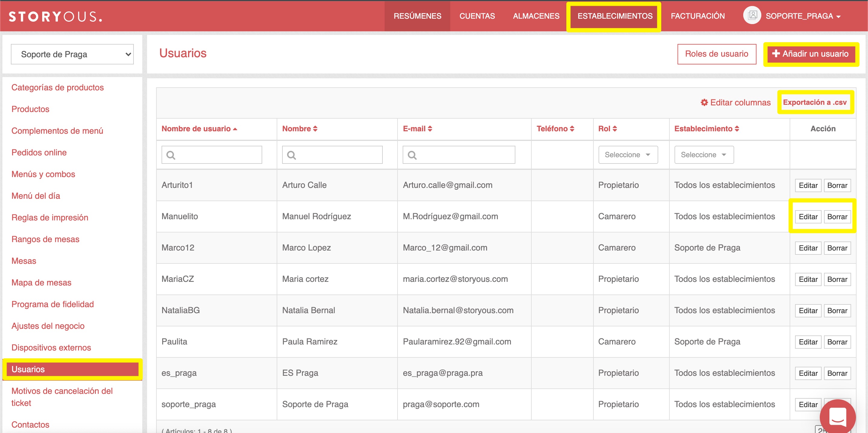
Task: Open Contactos in the sidebar
Action: [30, 425]
